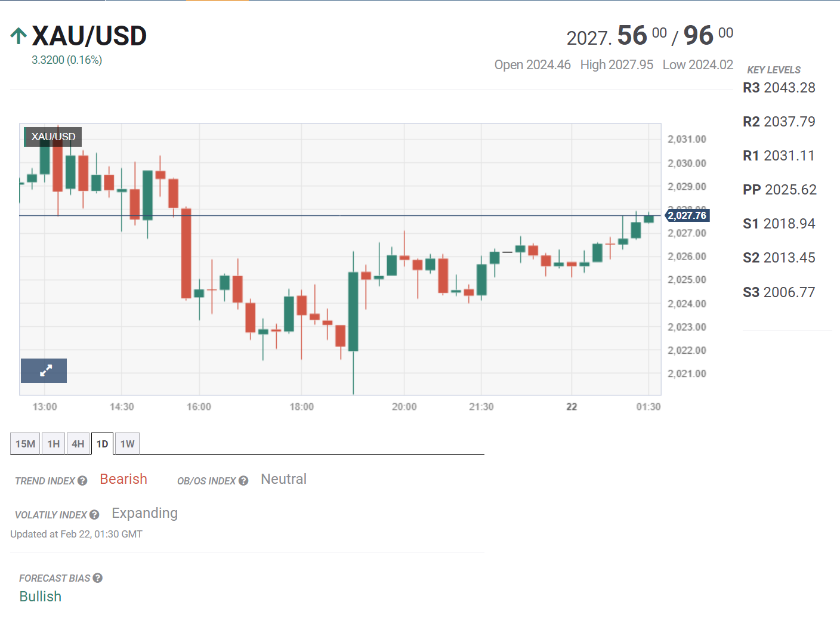Click the 2,027.76 current price marker
840x627 pixels.
[687, 215]
